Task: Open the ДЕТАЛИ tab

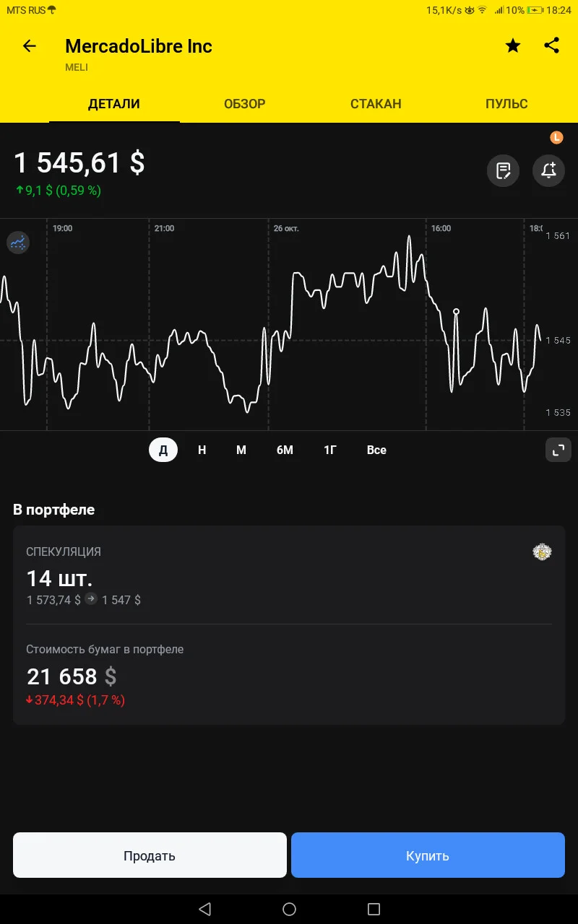Action: 114,104
